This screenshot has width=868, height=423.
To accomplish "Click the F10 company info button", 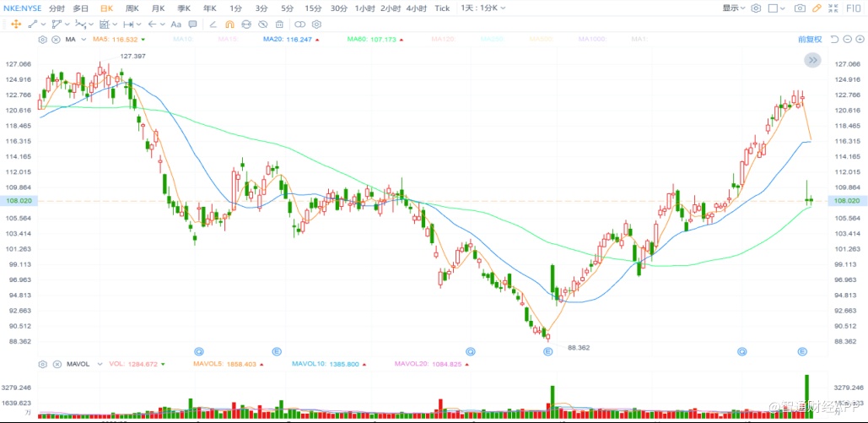I will pos(853,8).
